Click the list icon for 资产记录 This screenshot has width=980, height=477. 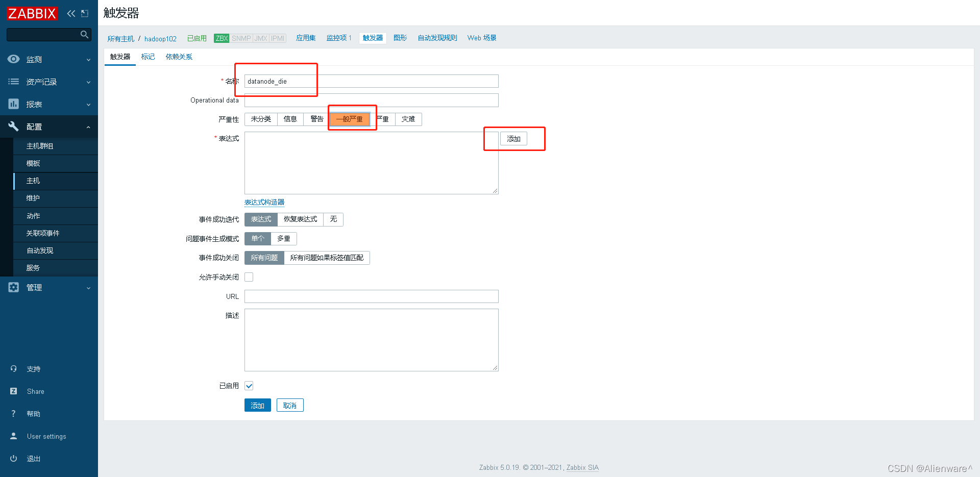(x=14, y=82)
